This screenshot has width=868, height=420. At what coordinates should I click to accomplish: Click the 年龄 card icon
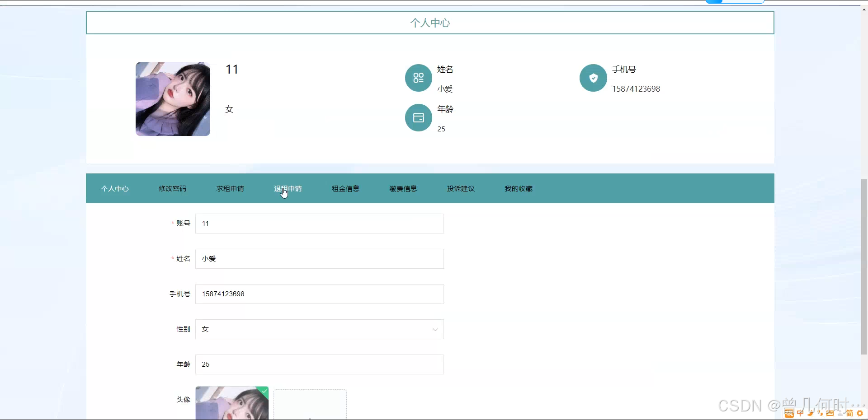pos(418,117)
